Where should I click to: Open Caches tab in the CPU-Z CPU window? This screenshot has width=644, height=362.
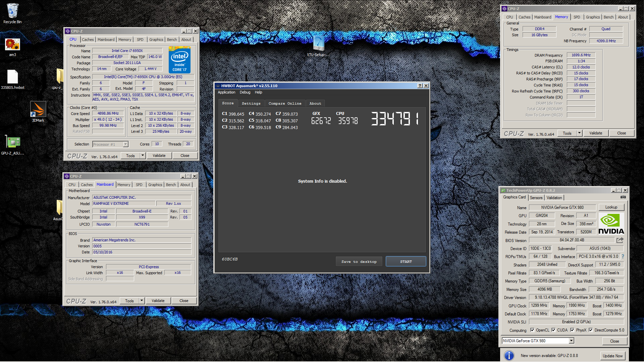[x=88, y=40]
